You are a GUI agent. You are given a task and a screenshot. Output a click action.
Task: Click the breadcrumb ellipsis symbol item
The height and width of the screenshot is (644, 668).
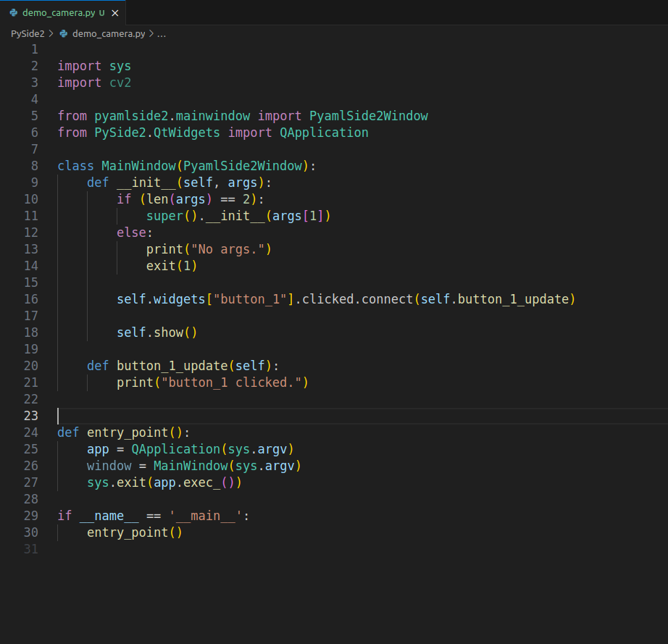coord(162,33)
